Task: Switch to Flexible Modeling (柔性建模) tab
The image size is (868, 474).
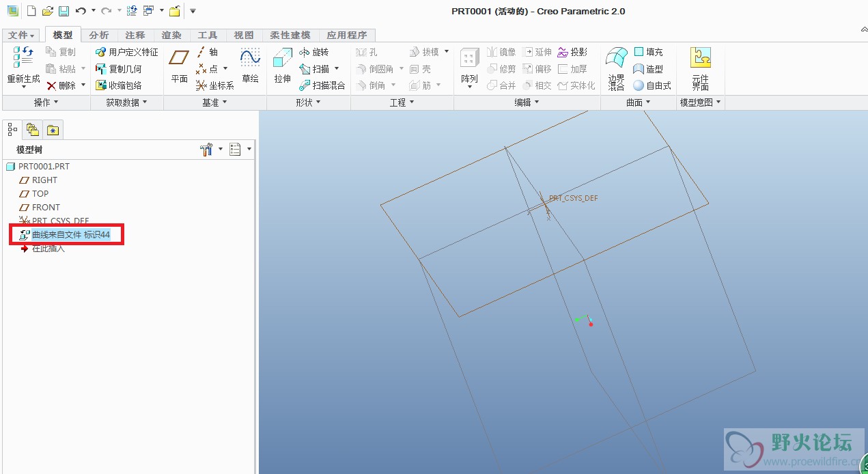Action: click(x=290, y=35)
